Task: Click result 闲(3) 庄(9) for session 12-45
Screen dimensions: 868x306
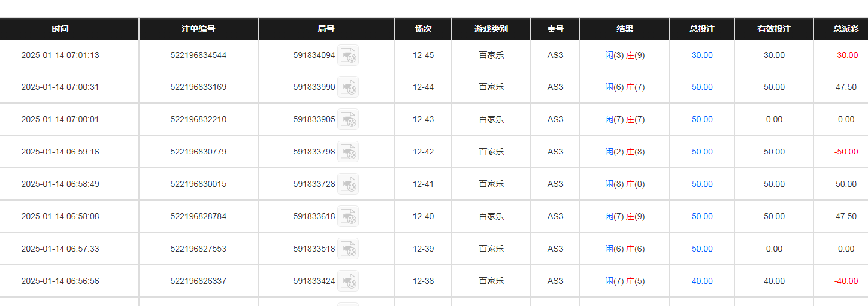Action: (625, 55)
